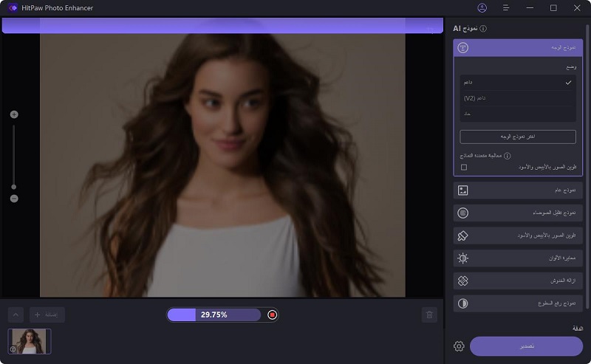Select the woman portrait thumbnail

(x=30, y=341)
